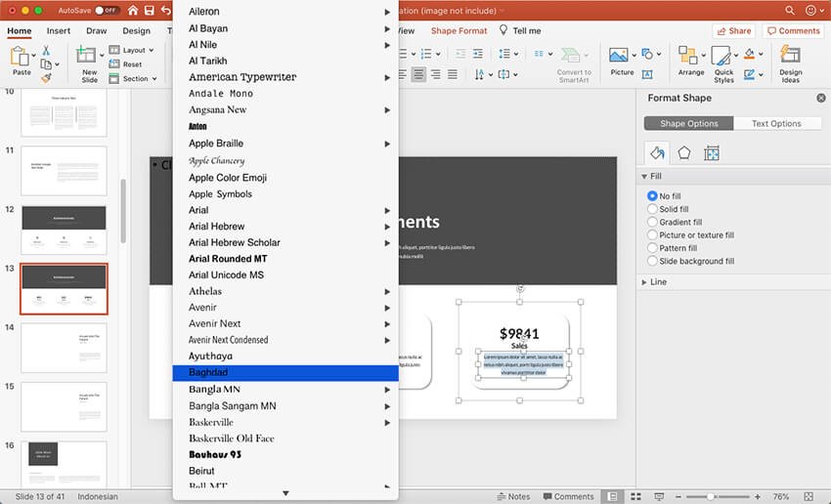
Task: Click the Save floppy disk icon
Action: 150,10
